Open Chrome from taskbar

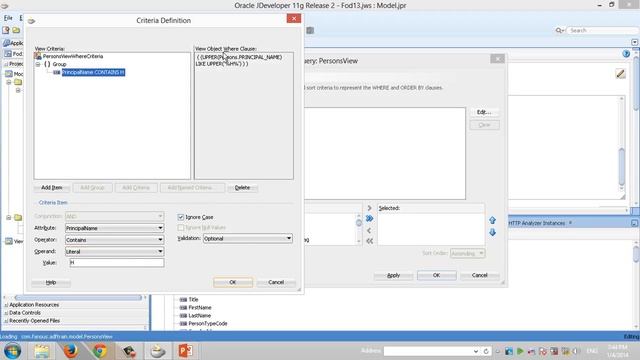point(100,351)
